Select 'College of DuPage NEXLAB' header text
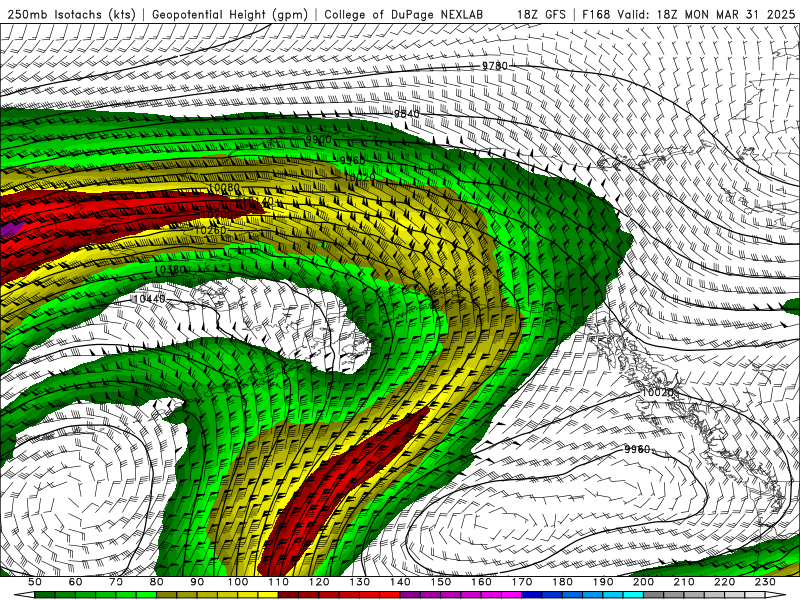 (x=404, y=14)
